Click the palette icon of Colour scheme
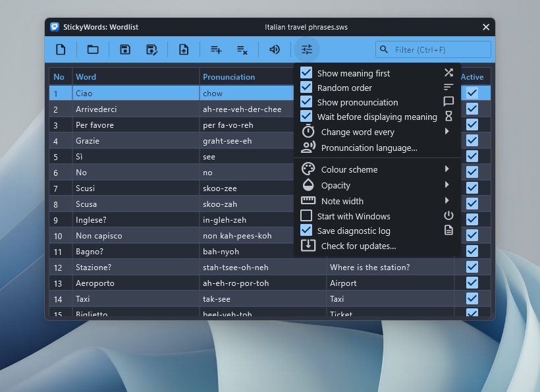Viewport: 540px width, 392px height. click(308, 169)
